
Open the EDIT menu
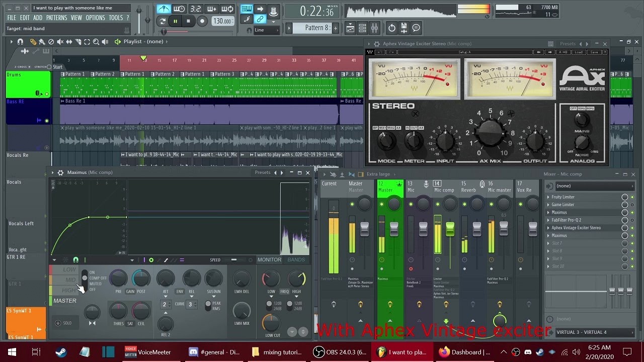click(25, 18)
